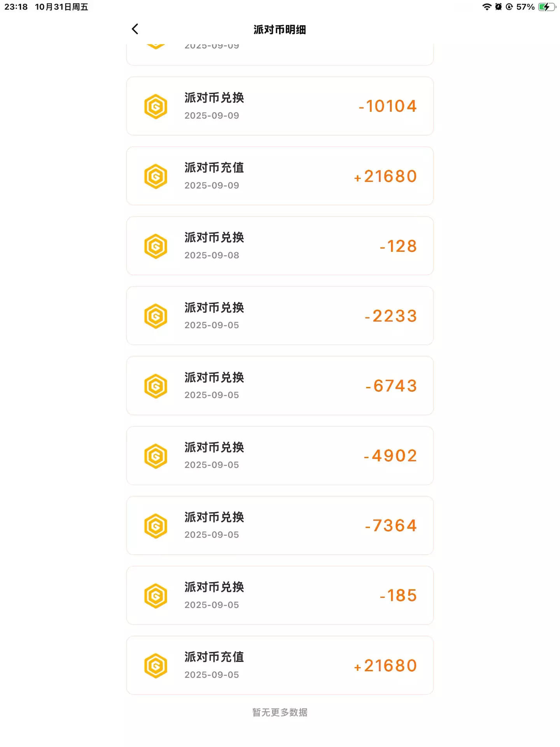Tap the -4902 amount
The image size is (560, 747).
point(390,456)
